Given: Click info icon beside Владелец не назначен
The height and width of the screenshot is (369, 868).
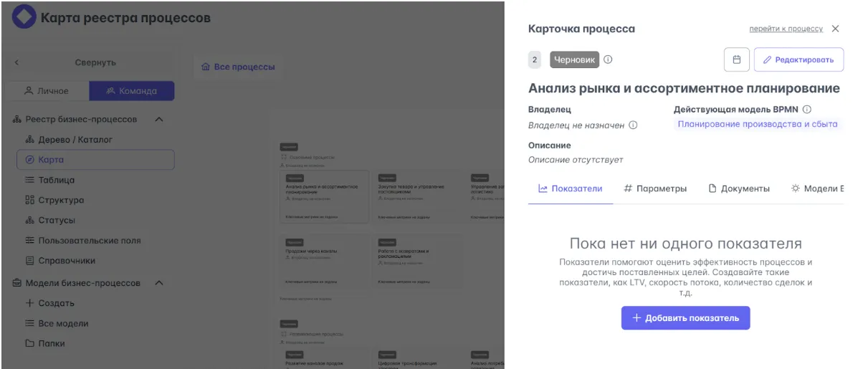Looking at the screenshot, I should tap(633, 125).
